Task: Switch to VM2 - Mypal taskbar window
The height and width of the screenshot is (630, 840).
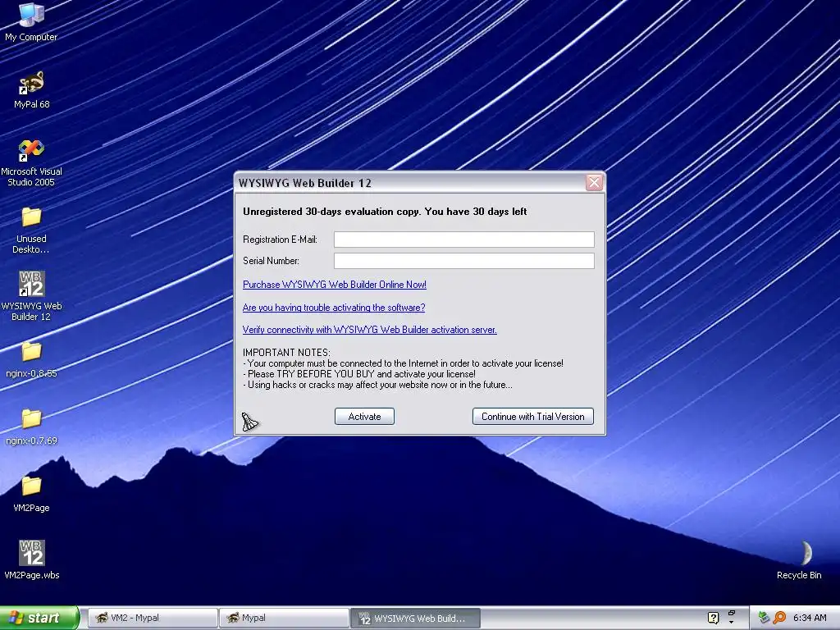Action: (x=153, y=618)
